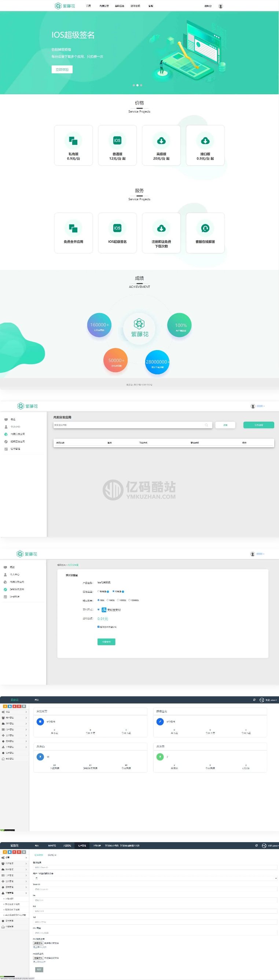279x980 pixels.
Task: Click the green publish app button on 内测分发应用 page
Action: [259, 425]
